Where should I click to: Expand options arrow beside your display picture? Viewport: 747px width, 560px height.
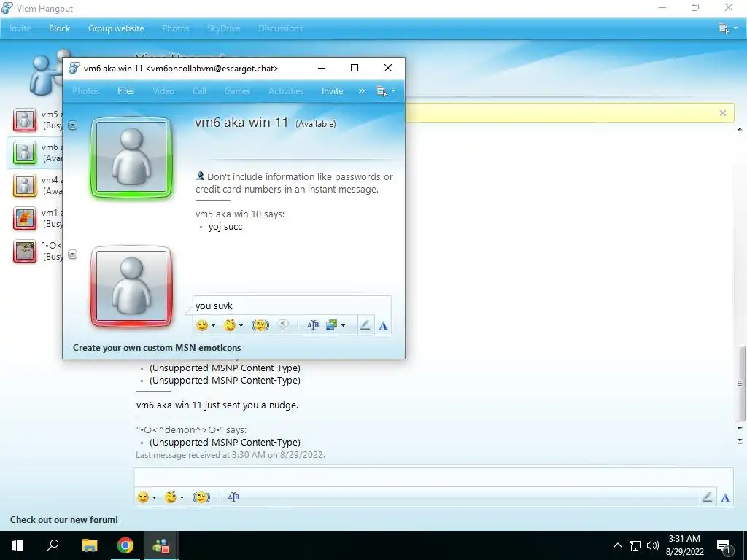click(x=72, y=254)
